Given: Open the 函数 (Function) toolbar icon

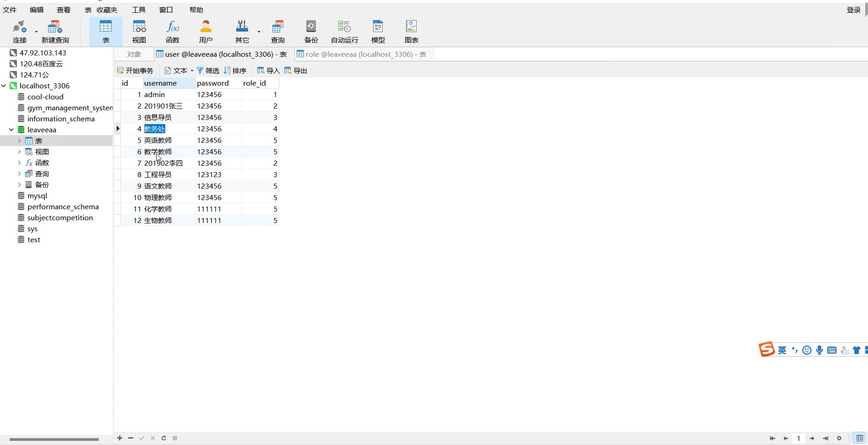Looking at the screenshot, I should 173,32.
